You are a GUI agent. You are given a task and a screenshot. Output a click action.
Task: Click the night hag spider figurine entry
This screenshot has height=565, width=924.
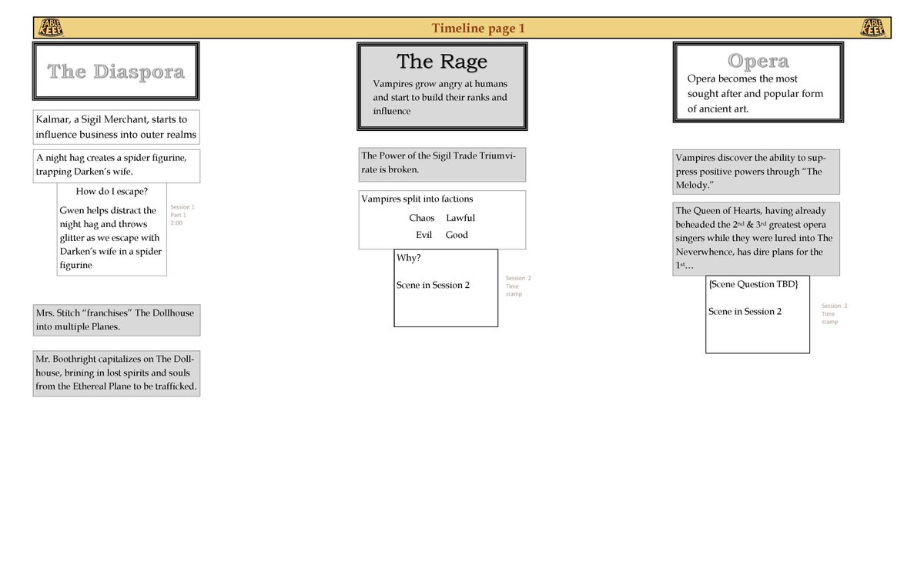tap(116, 165)
